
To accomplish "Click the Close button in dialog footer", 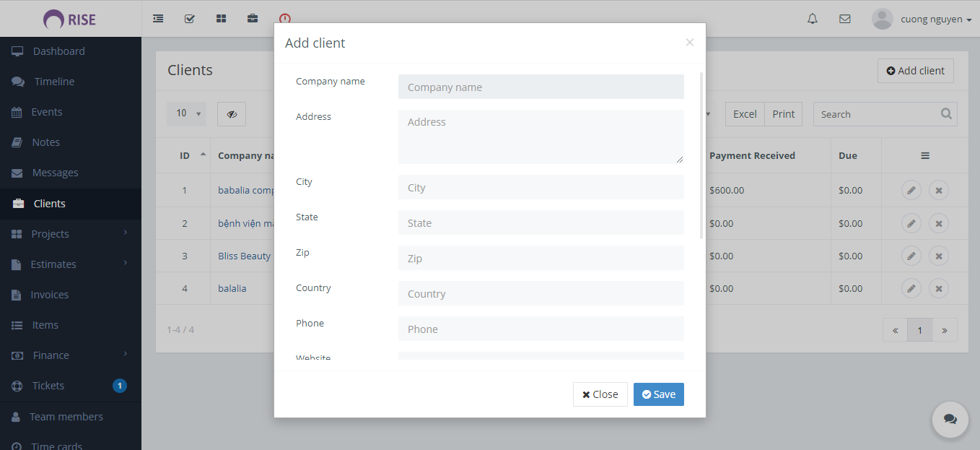I will (600, 394).
